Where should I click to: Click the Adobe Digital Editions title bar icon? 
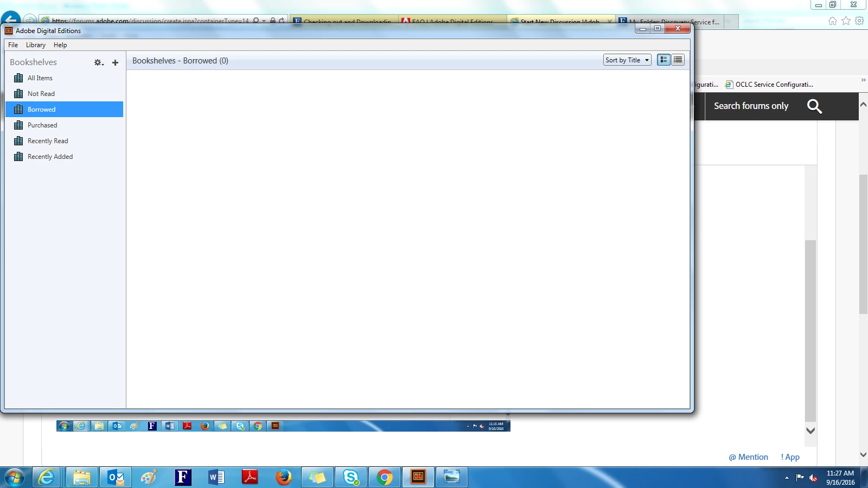9,31
